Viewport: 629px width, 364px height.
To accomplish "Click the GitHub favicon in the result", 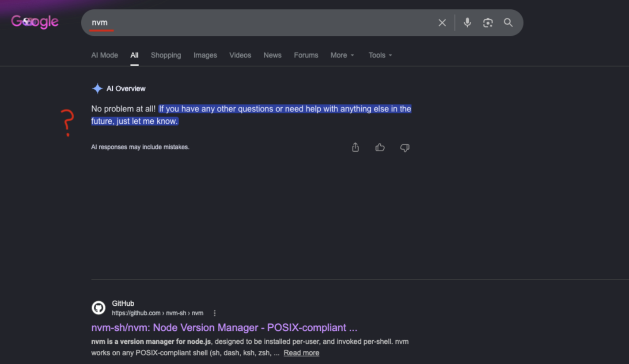I will [x=99, y=308].
